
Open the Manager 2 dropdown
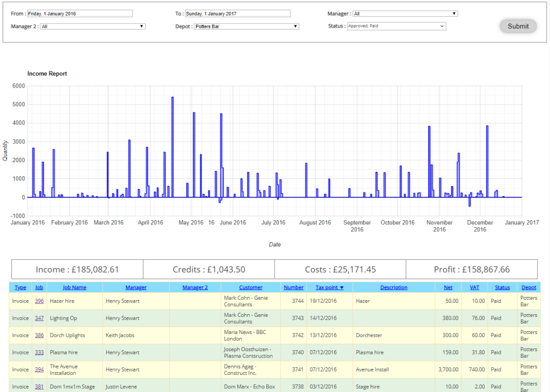pos(92,26)
